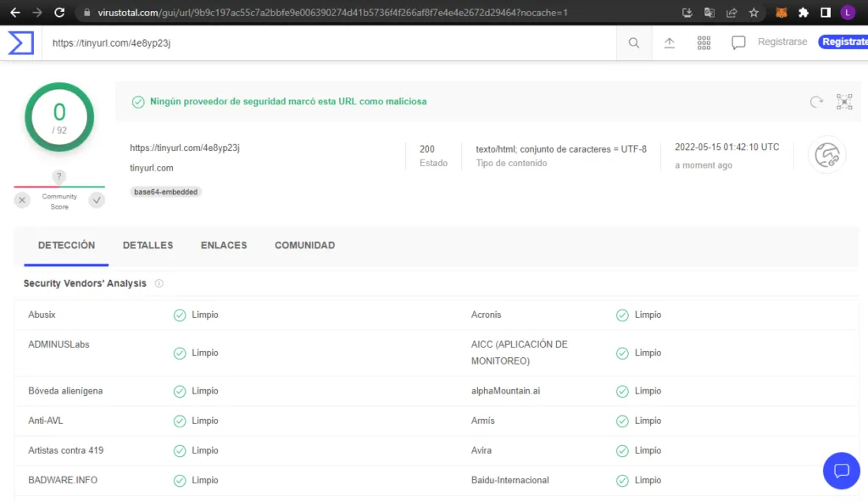The image size is (868, 502).
Task: Click the search magnifier icon
Action: click(x=634, y=43)
